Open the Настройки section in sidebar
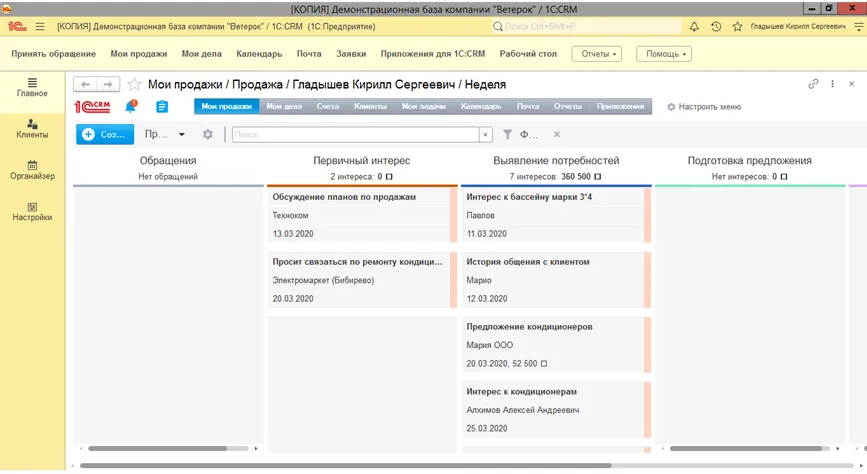Image resolution: width=867 pixels, height=474 pixels. [x=32, y=212]
